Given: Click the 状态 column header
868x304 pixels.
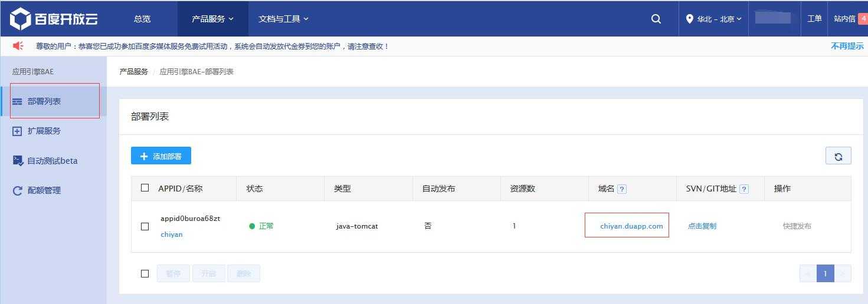Looking at the screenshot, I should click(255, 189).
